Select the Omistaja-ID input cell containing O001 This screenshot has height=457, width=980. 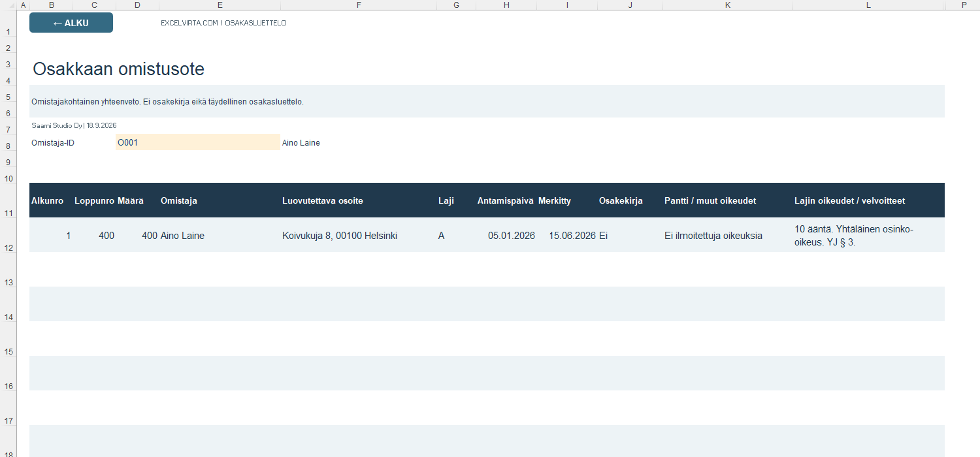pyautogui.click(x=198, y=142)
